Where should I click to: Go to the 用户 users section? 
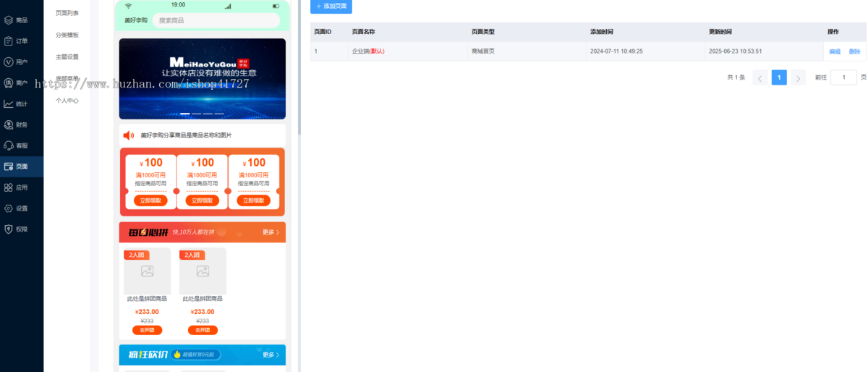pos(22,62)
